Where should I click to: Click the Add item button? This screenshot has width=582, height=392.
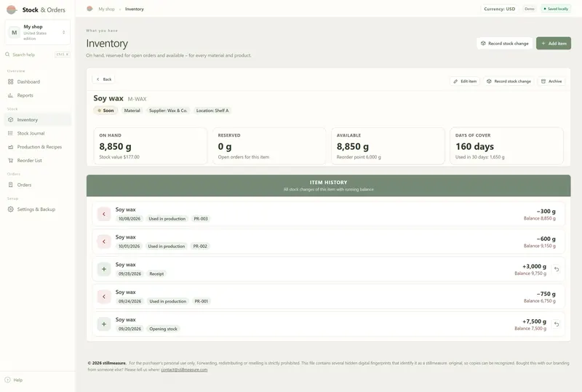coord(554,44)
